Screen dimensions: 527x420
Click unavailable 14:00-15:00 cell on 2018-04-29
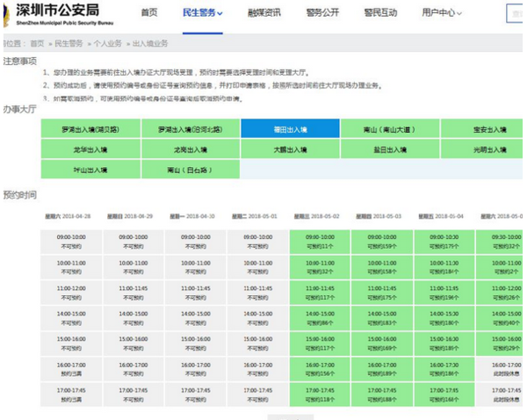tap(134, 318)
